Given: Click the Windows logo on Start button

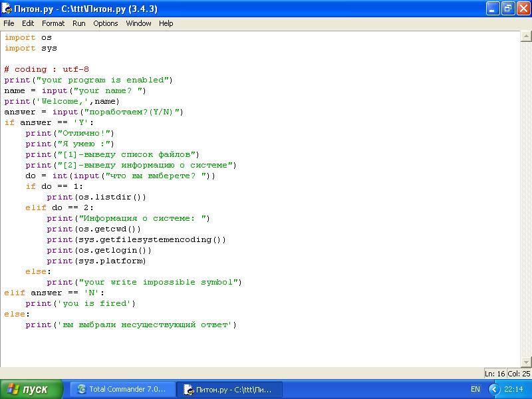Looking at the screenshot, I should tap(13, 389).
